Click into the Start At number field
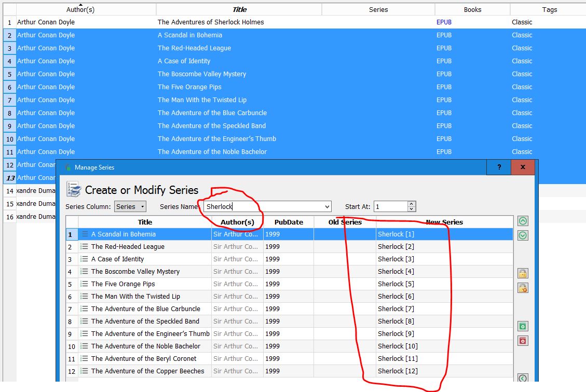The width and height of the screenshot is (586, 392). pyautogui.click(x=391, y=206)
